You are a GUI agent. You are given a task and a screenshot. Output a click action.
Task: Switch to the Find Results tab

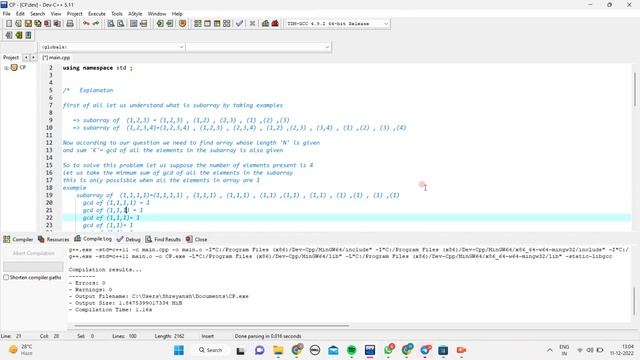tap(163, 239)
